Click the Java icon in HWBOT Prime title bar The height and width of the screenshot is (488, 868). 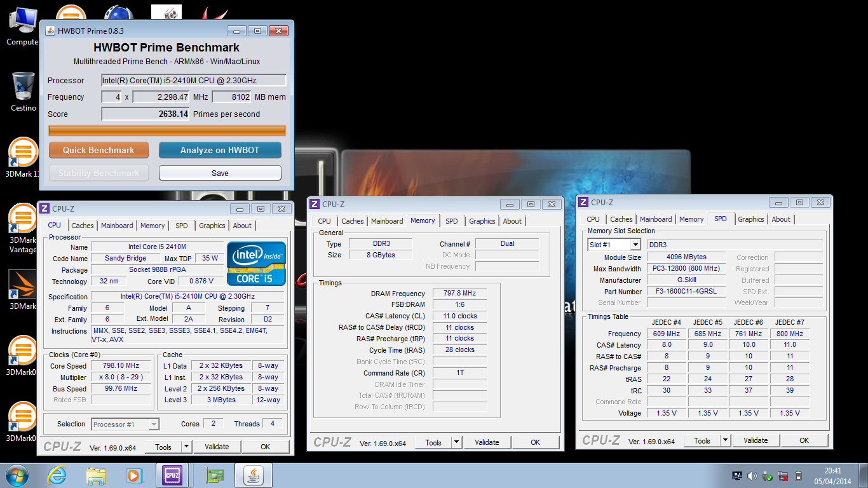point(49,30)
